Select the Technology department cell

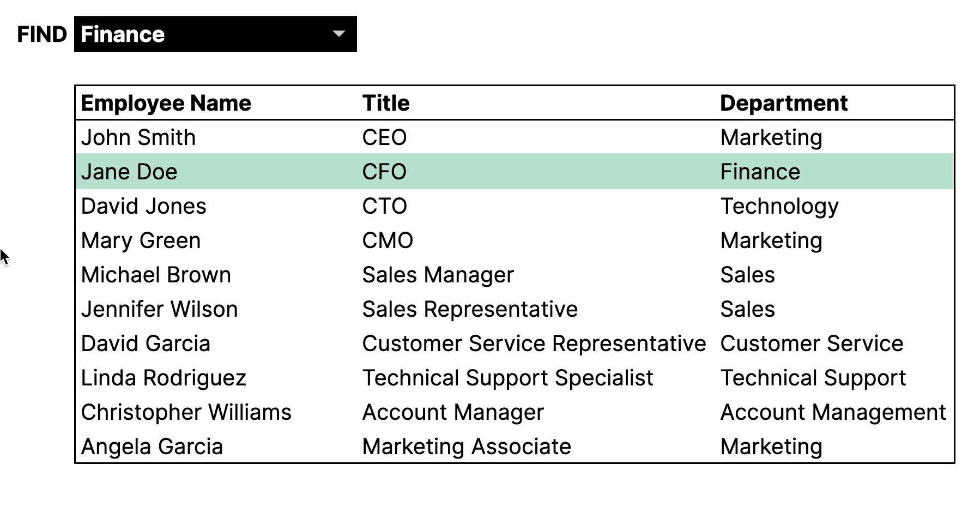coord(779,206)
